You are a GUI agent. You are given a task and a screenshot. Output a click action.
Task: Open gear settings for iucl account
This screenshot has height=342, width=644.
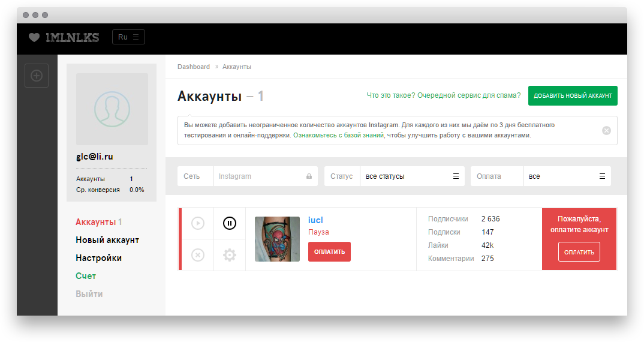click(230, 255)
